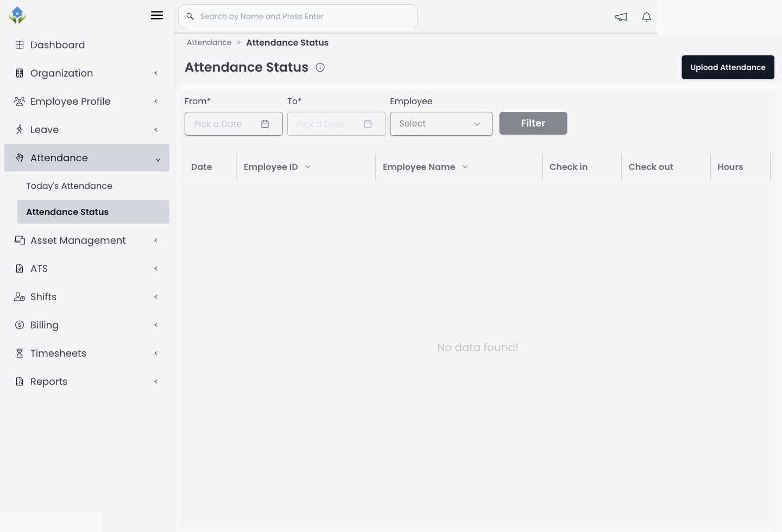Expand the Organization menu chevron
Screen dimensions: 782x532
click(156, 73)
